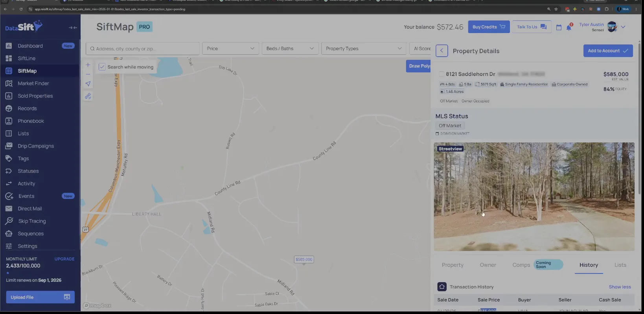This screenshot has height=314, width=644.
Task: Click the Streetview photo
Action: point(534,197)
